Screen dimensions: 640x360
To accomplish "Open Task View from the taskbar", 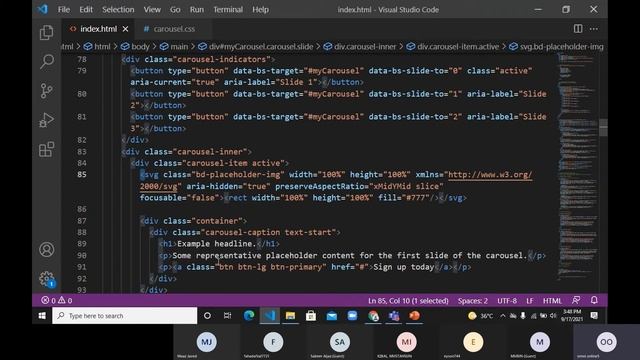I will coord(227,316).
